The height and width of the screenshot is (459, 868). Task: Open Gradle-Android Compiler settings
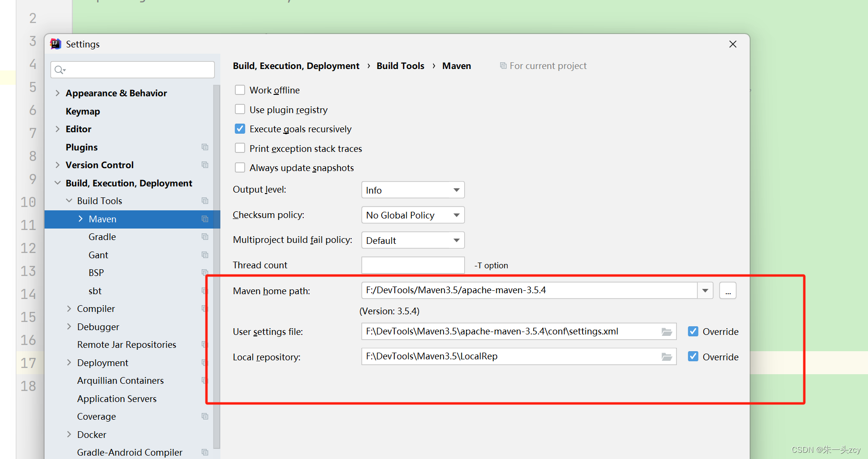[129, 452]
